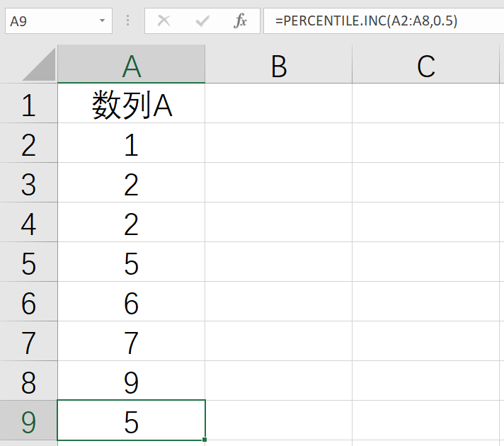
Task: Select cell A8 with value 9
Action: (x=131, y=383)
